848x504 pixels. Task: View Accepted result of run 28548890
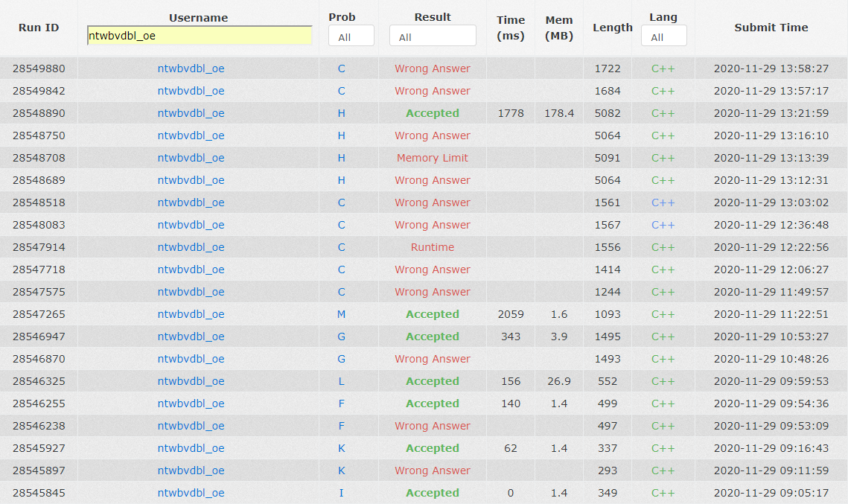click(x=432, y=113)
